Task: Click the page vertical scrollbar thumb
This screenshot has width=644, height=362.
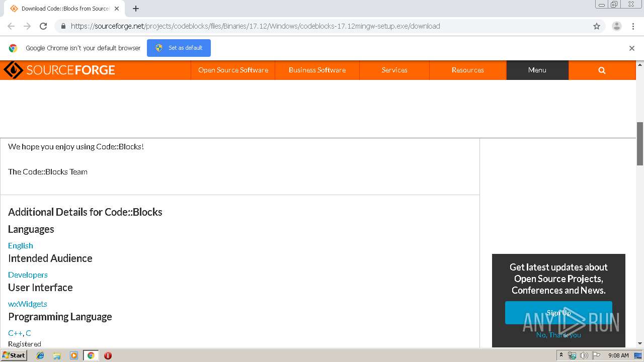Action: click(640, 143)
